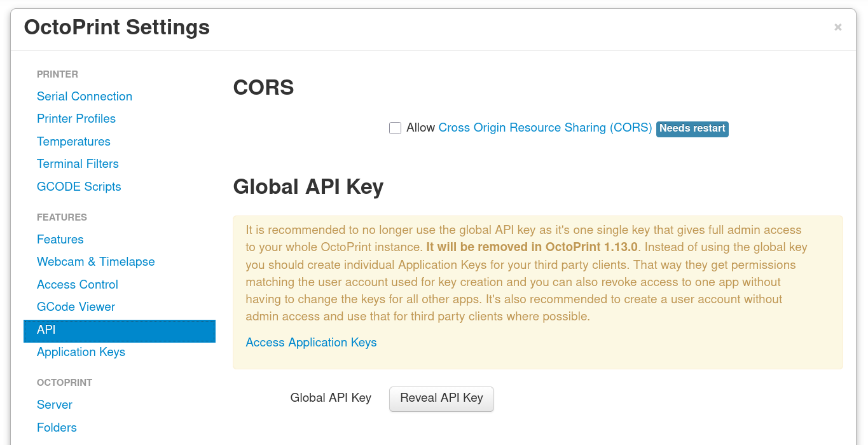Viewport: 868px width, 445px height.
Task: Open the Temperatures settings page
Action: [x=73, y=141]
